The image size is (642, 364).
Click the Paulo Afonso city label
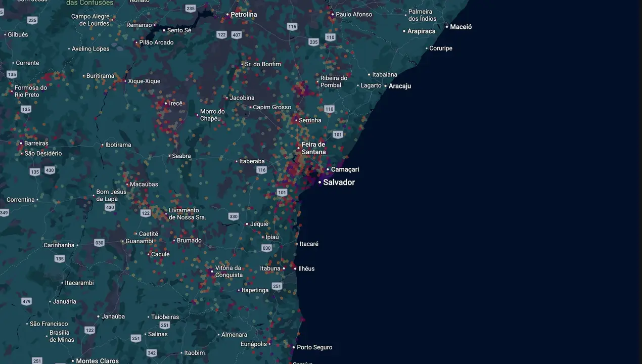point(354,14)
